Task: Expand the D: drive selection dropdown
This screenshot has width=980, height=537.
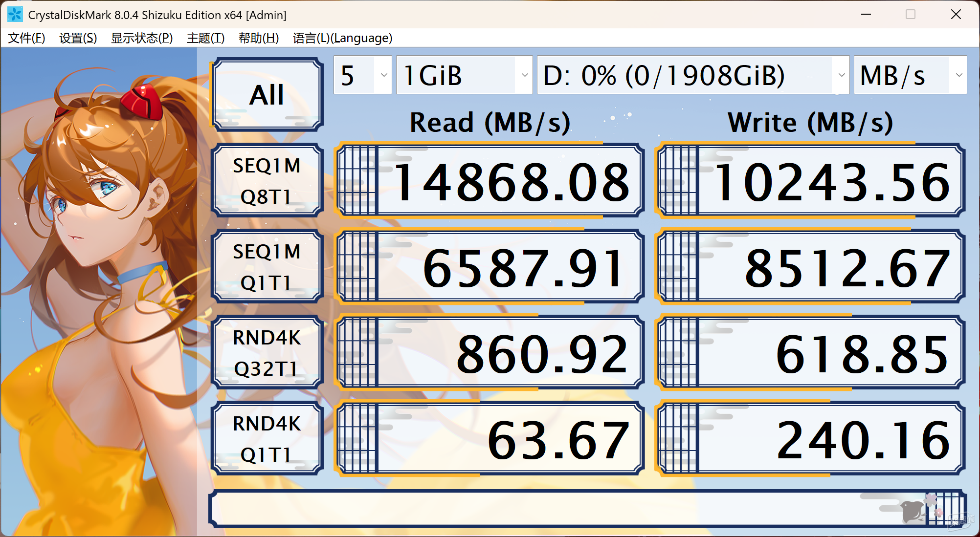Action: pyautogui.click(x=693, y=75)
